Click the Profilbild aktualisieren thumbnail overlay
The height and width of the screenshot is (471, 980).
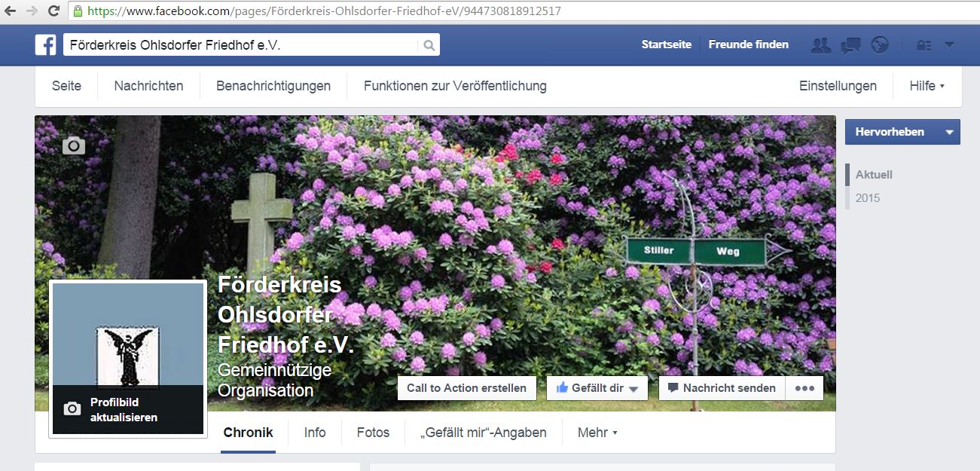coord(127,410)
